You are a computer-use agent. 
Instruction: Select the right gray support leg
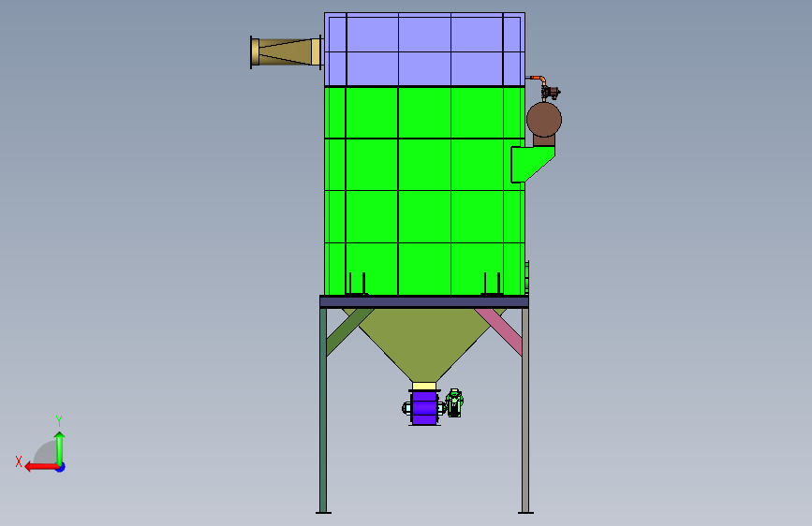pos(525,411)
